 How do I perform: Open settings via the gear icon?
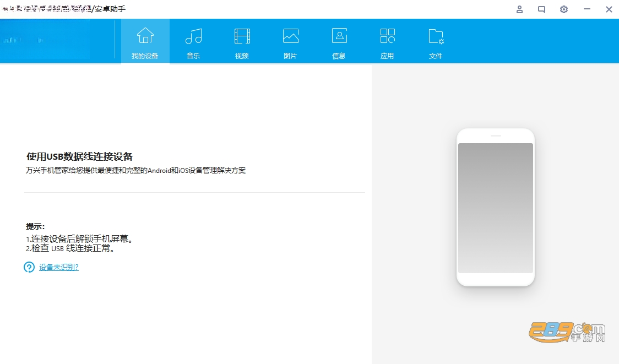[x=564, y=9]
